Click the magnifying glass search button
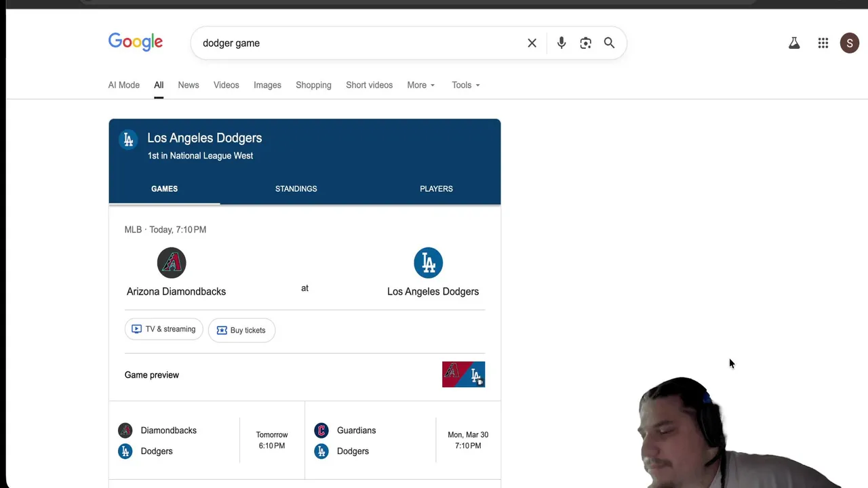Image resolution: width=868 pixels, height=488 pixels. tap(610, 43)
